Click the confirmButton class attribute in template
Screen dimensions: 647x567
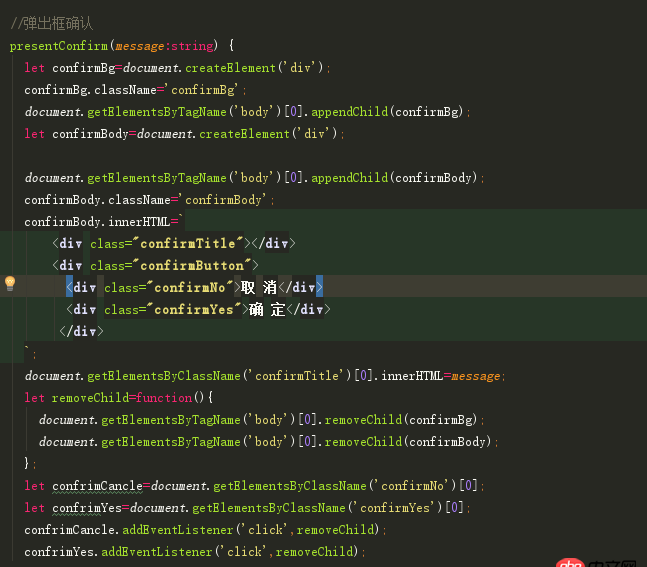point(170,265)
